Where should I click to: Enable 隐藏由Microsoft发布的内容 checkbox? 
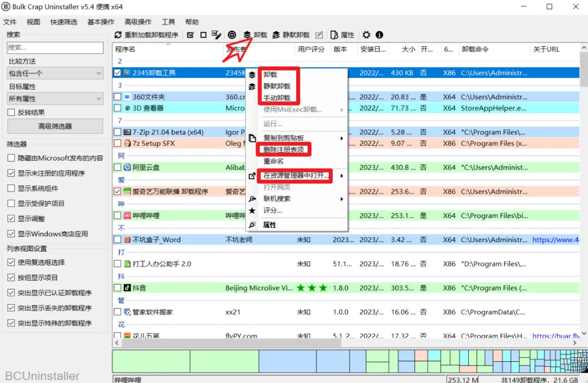point(11,158)
